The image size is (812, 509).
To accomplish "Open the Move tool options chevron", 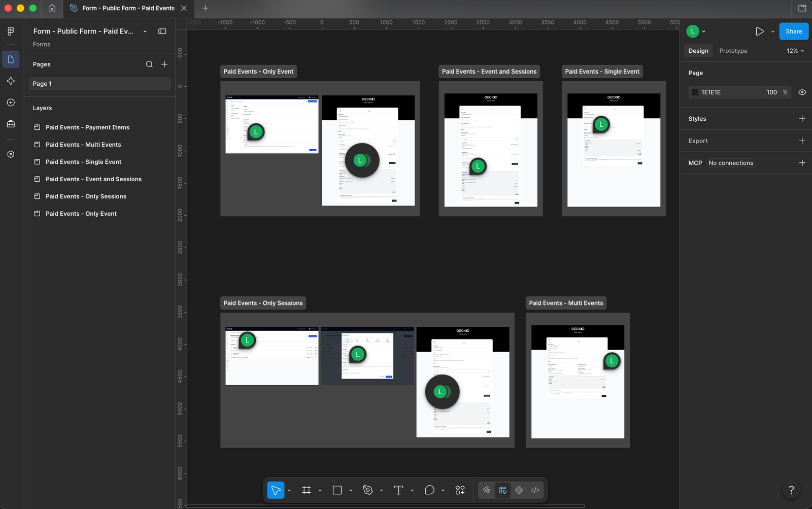I will (289, 490).
